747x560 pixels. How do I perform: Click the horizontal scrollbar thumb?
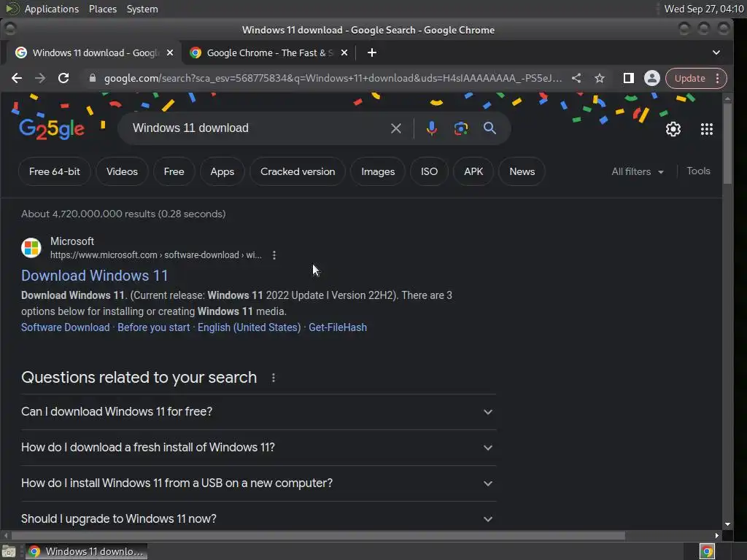(x=318, y=536)
